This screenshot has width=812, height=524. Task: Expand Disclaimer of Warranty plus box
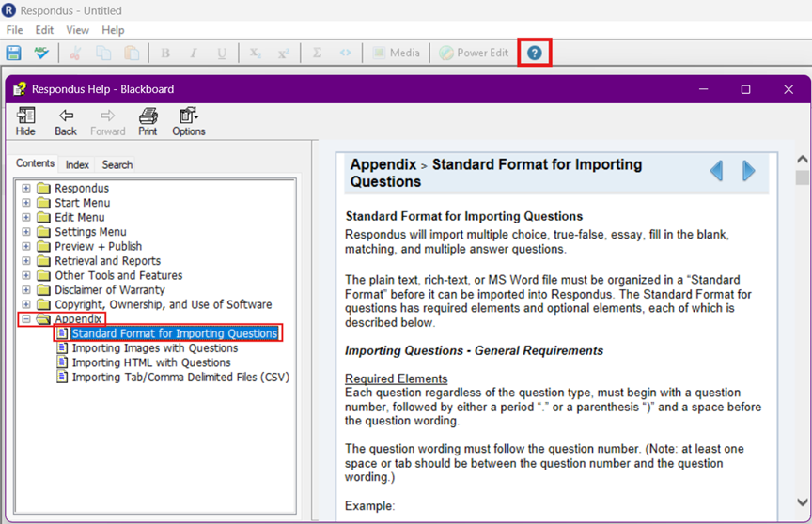pyautogui.click(x=26, y=289)
